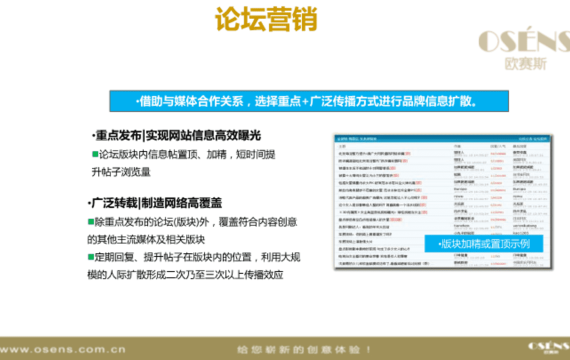This screenshot has height=360, width=570.
Task: Click the bullet text 定期回复、提升帖子在版块内的位置
Action: 173,257
